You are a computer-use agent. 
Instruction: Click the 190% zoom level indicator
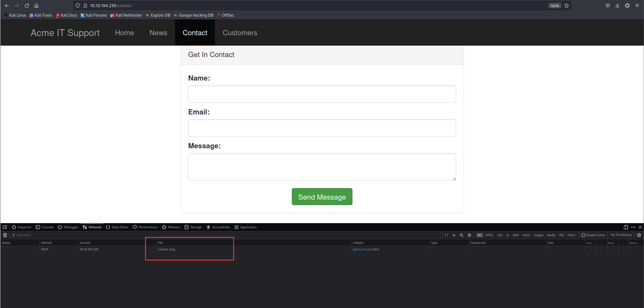point(554,6)
